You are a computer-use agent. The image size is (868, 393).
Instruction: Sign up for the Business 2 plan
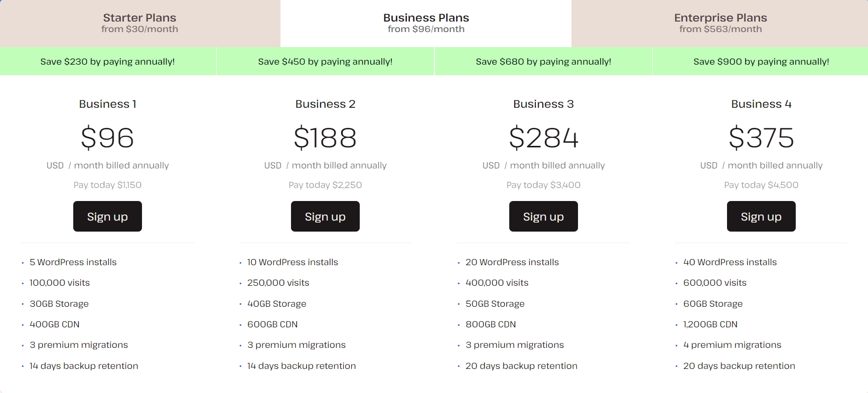(325, 216)
